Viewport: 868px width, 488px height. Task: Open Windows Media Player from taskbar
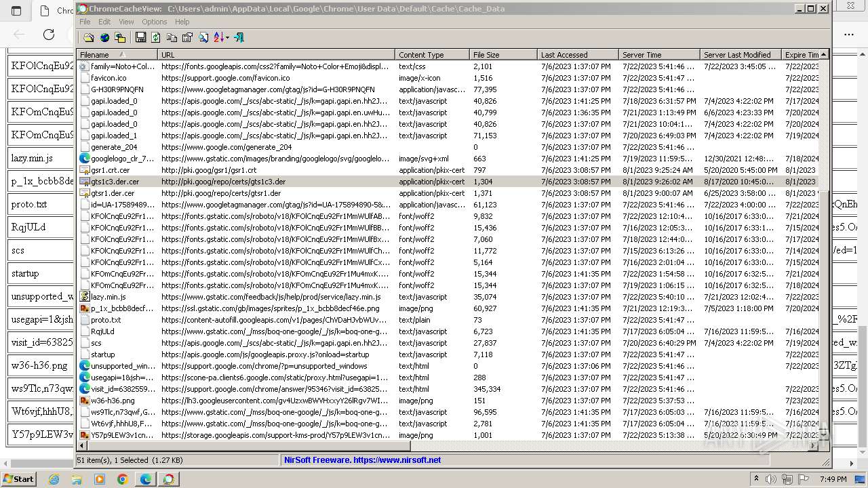[x=100, y=479]
